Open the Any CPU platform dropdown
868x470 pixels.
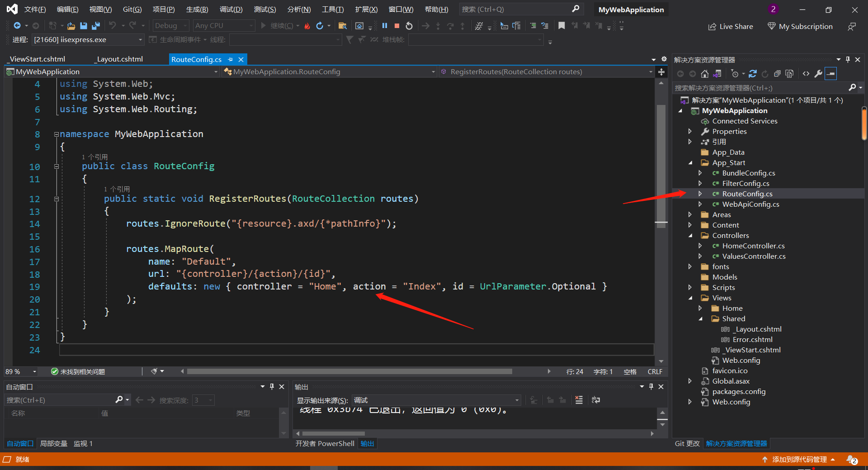[x=251, y=25]
